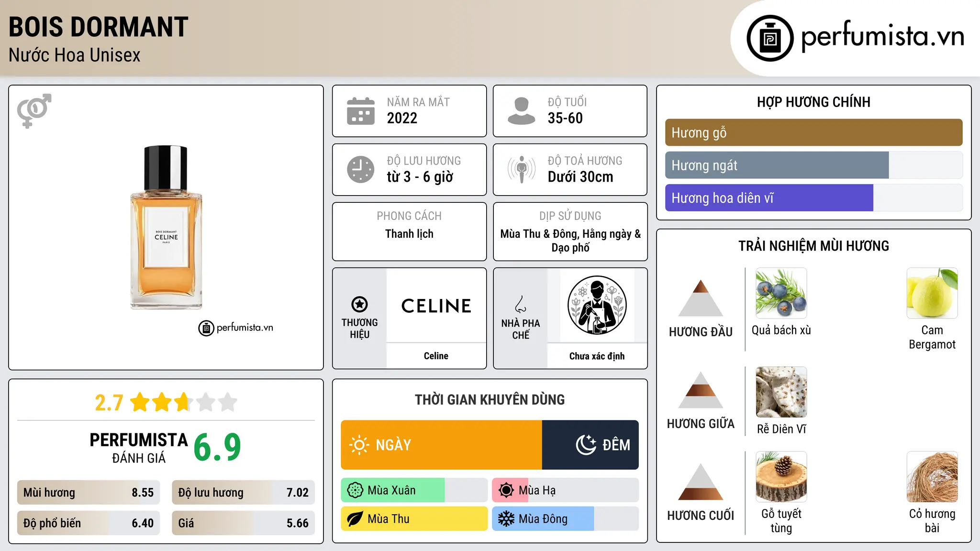This screenshot has width=980, height=551.
Task: Click the Mùa Đông season bar
Action: [x=565, y=519]
